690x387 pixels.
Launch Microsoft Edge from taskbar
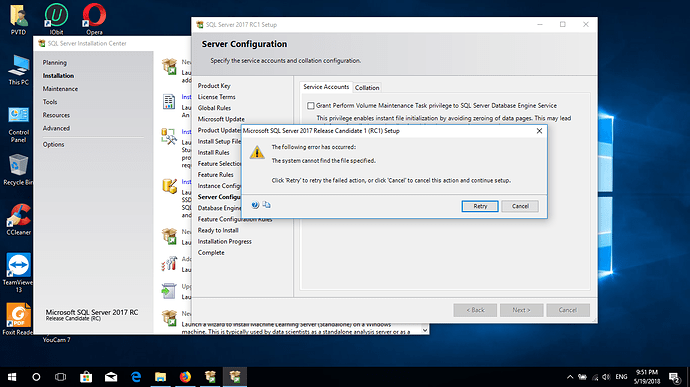[136, 377]
